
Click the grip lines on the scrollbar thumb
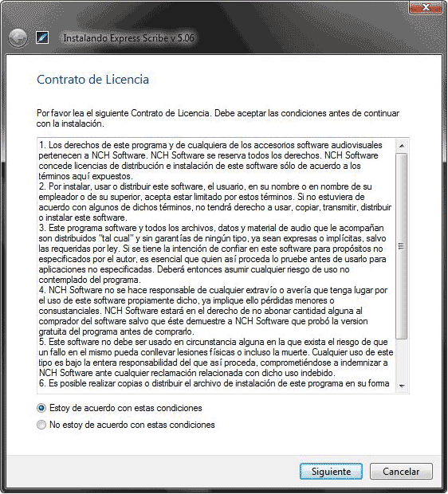[x=401, y=246]
